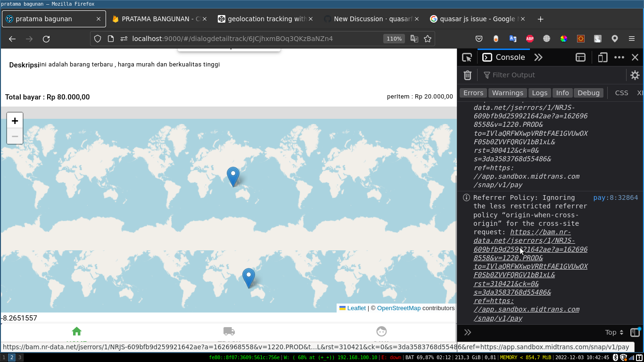Activate the element picker tool
The image size is (644, 362).
click(x=467, y=57)
